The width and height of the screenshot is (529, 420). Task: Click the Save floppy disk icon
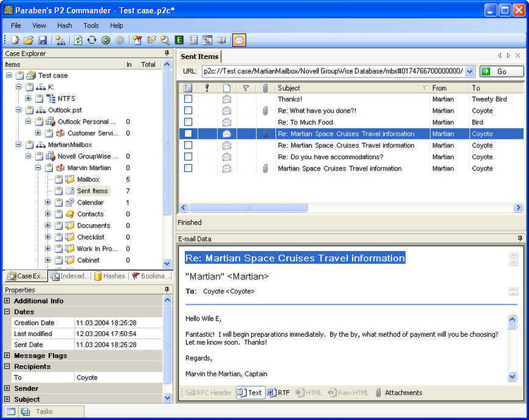[42, 40]
